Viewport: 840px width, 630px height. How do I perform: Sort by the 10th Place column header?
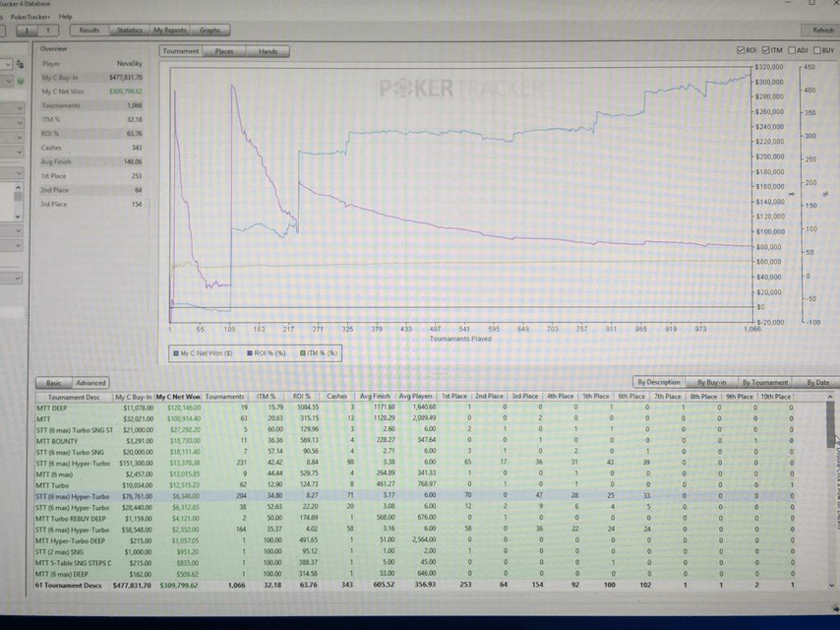[x=775, y=397]
